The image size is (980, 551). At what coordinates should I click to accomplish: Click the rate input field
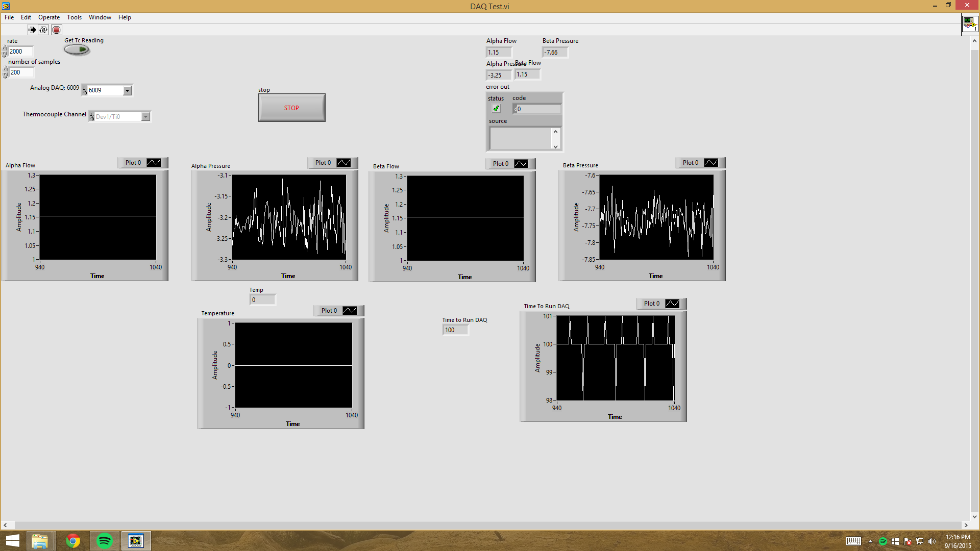coord(20,52)
